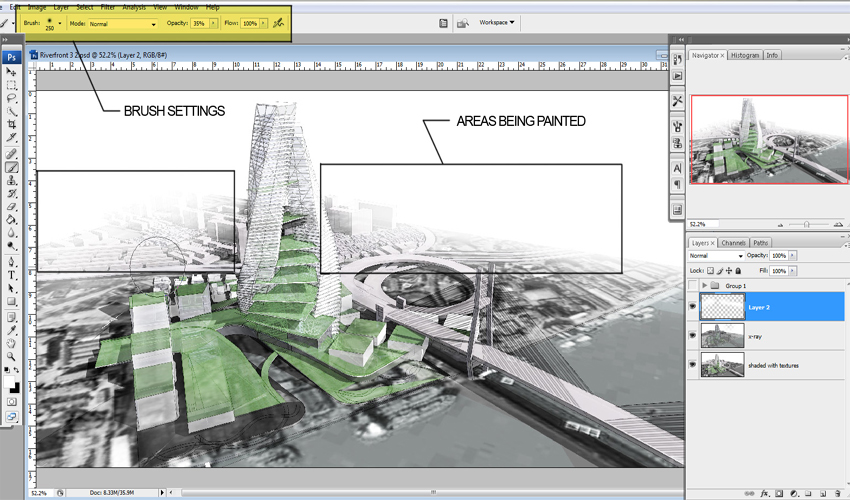This screenshot has height=500, width=850.
Task: Select the Clone Stamp tool
Action: pyautogui.click(x=11, y=181)
